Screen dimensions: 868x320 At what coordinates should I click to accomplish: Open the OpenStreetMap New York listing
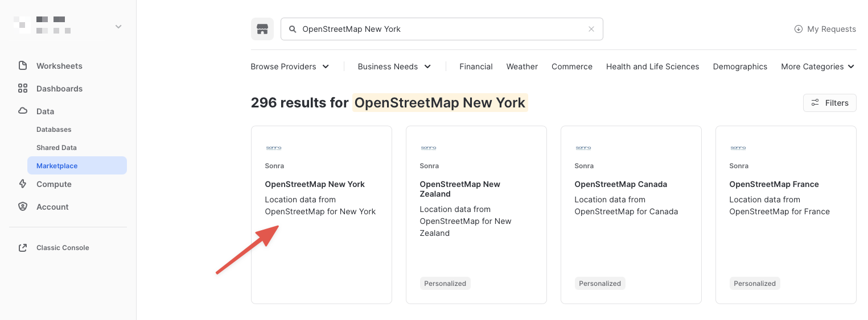coord(322,215)
